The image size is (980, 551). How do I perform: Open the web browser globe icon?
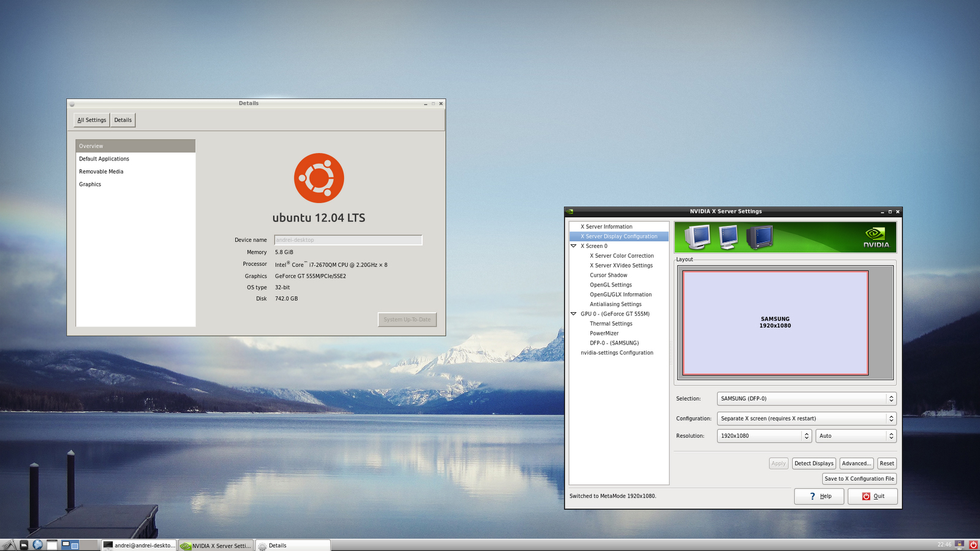pyautogui.click(x=37, y=545)
